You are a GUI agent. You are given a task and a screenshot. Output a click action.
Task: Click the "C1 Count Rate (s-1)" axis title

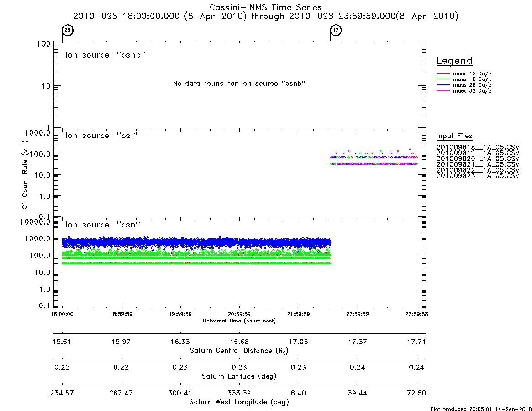tap(24, 174)
